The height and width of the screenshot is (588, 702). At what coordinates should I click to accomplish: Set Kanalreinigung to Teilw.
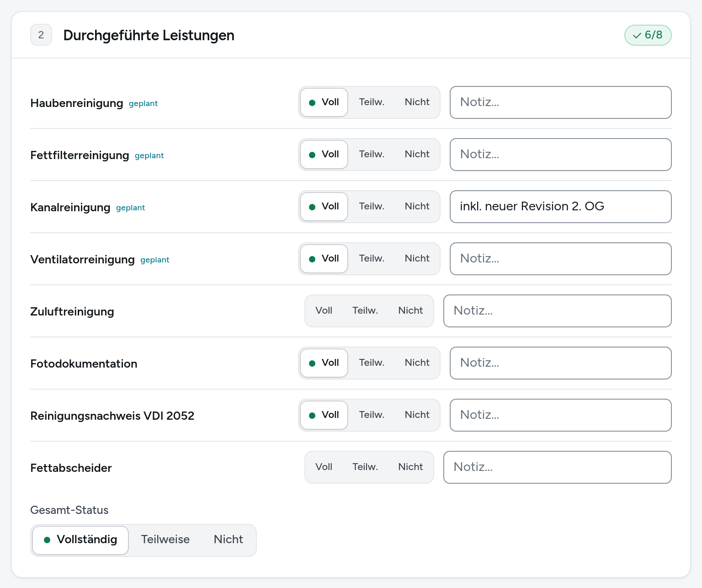[x=372, y=207]
